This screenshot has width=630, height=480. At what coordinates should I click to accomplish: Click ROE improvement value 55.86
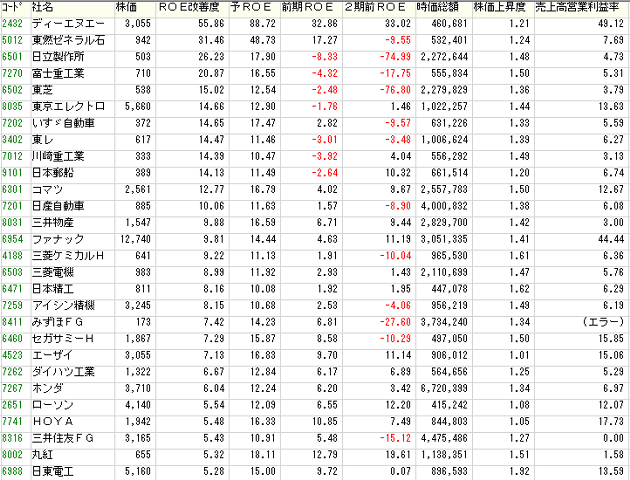(211, 24)
